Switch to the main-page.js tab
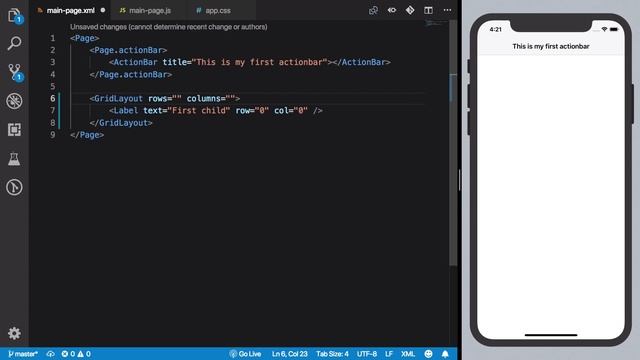Image resolution: width=640 pixels, height=360 pixels. [x=150, y=11]
